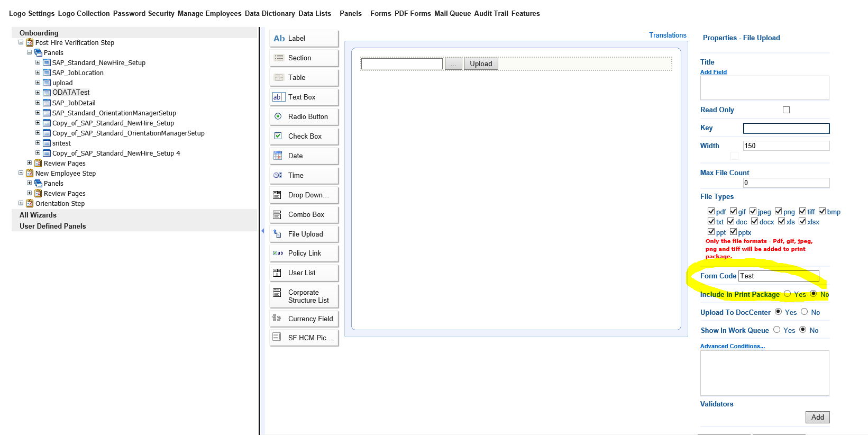Choose the Drop Down control icon
The width and height of the screenshot is (868, 435).
pos(277,195)
